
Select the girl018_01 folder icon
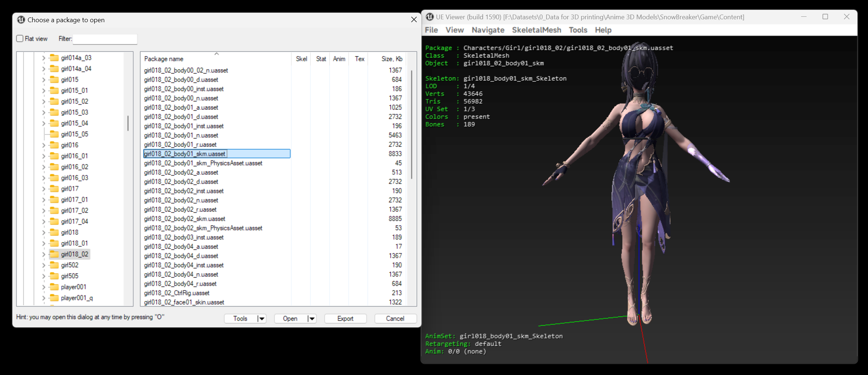[x=54, y=243]
